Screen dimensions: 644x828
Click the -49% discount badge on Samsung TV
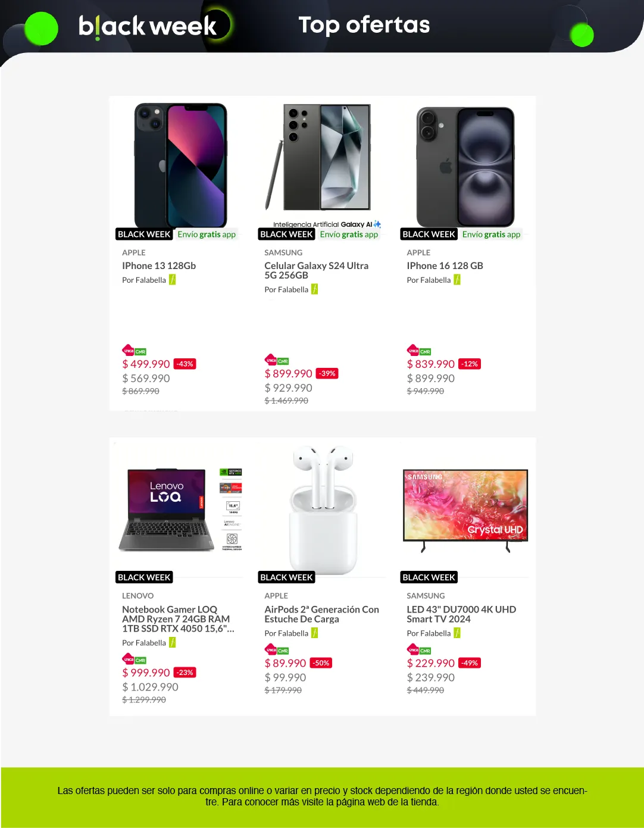[x=470, y=663]
